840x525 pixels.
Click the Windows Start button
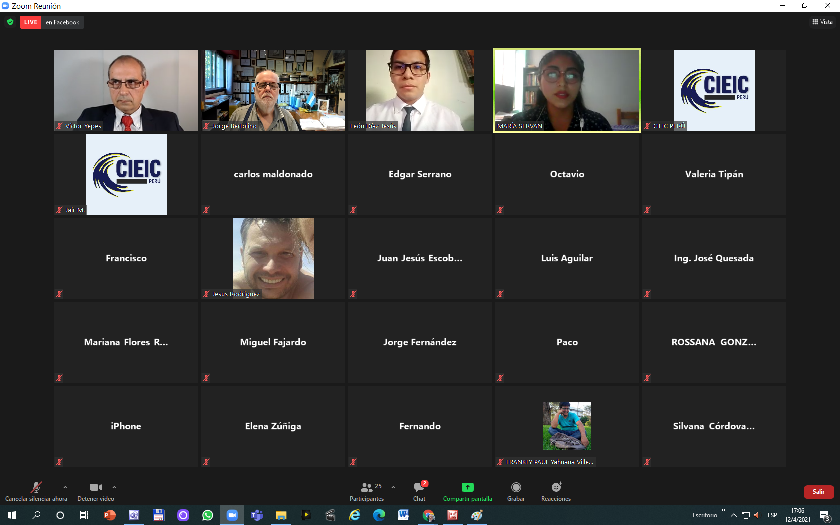coord(12,515)
